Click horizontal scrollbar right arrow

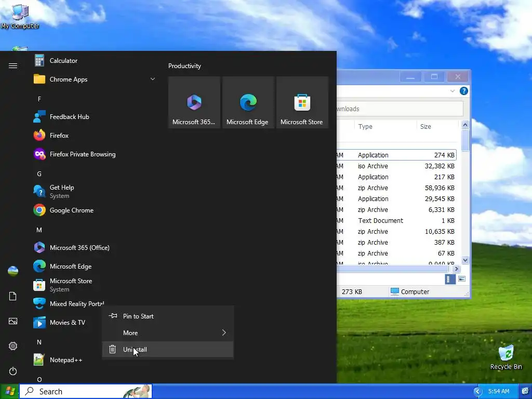point(456,269)
